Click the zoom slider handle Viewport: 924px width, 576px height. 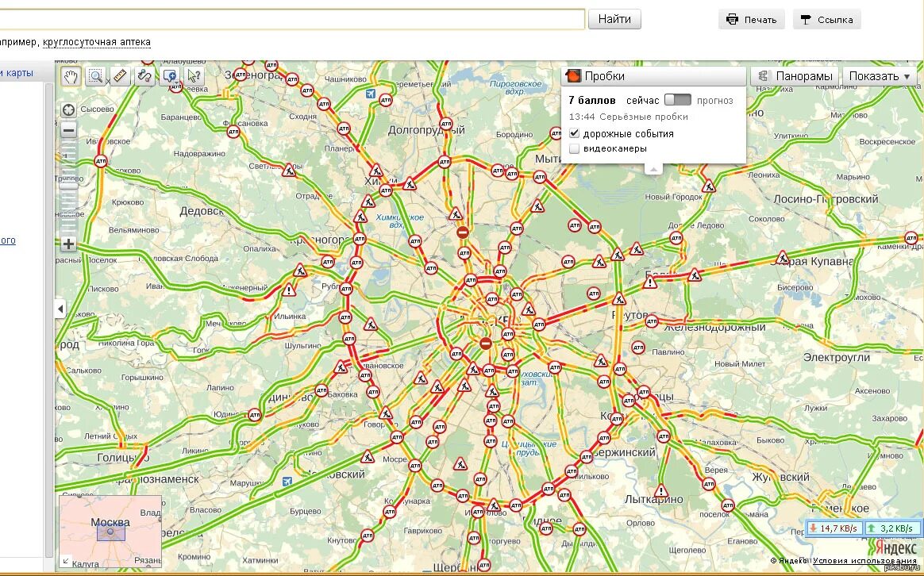coord(68,186)
